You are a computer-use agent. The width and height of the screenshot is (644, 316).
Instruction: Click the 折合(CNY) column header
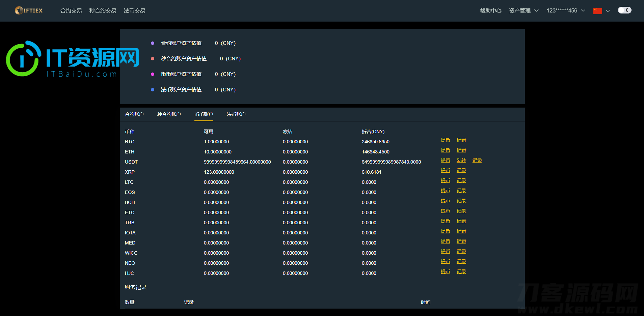[x=373, y=132]
